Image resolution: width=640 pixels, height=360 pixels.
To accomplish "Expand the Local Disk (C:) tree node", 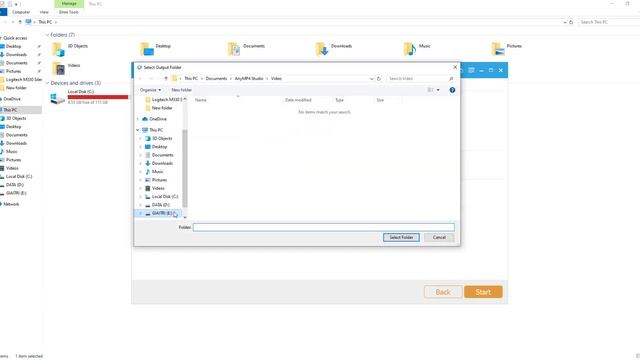I will pos(141,196).
